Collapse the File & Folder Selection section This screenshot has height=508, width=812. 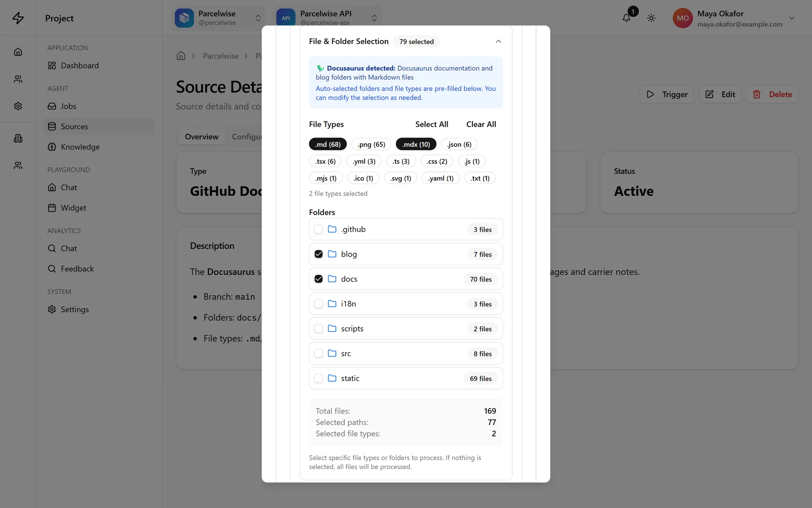pos(498,41)
